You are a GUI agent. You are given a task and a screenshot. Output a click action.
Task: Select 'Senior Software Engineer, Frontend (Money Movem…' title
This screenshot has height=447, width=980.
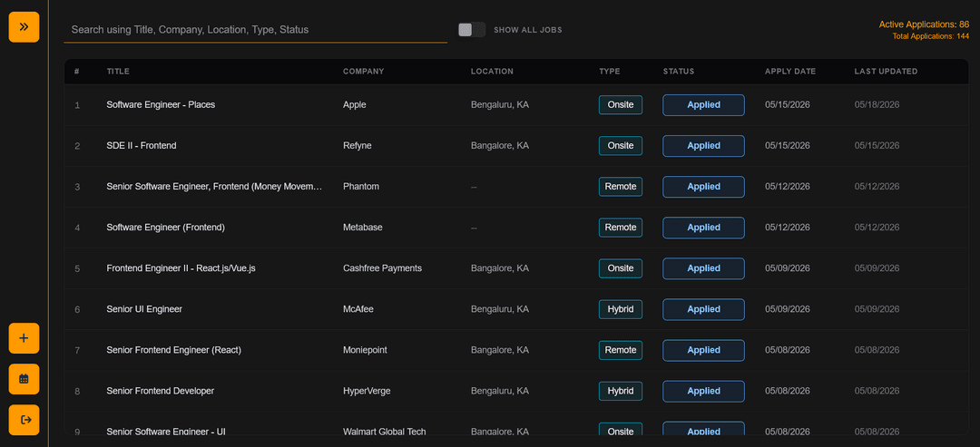(x=214, y=187)
